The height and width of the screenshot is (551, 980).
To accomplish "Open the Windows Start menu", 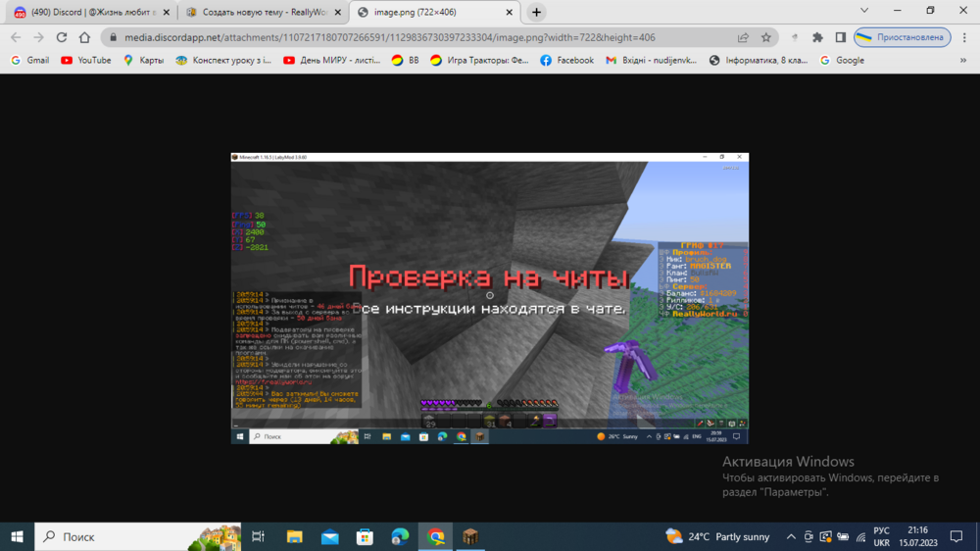I will 17,536.
